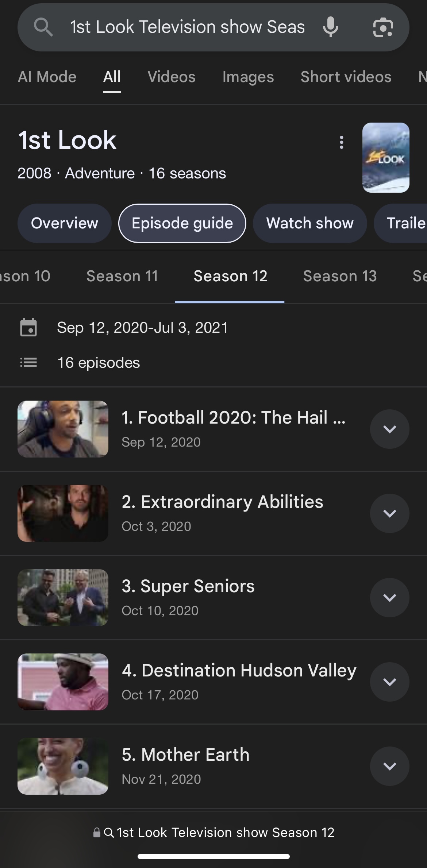Image resolution: width=427 pixels, height=868 pixels.
Task: Switch to AI Mode
Action: click(47, 77)
